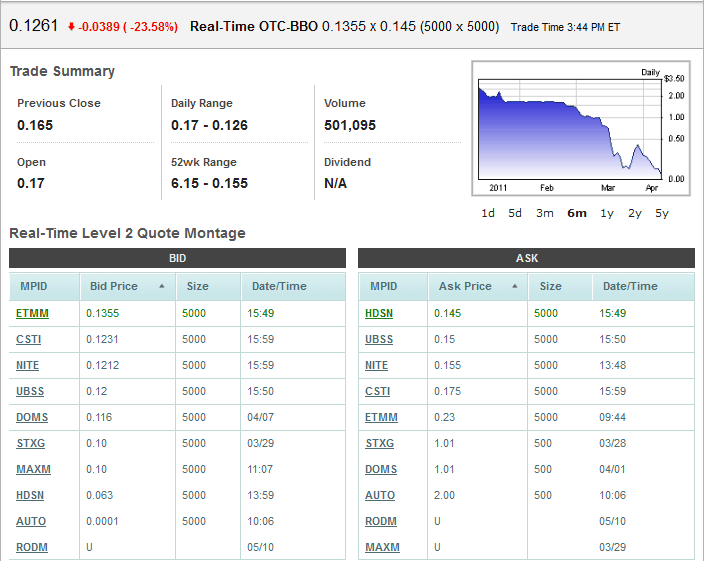Switch chart to 2y range

tap(635, 213)
